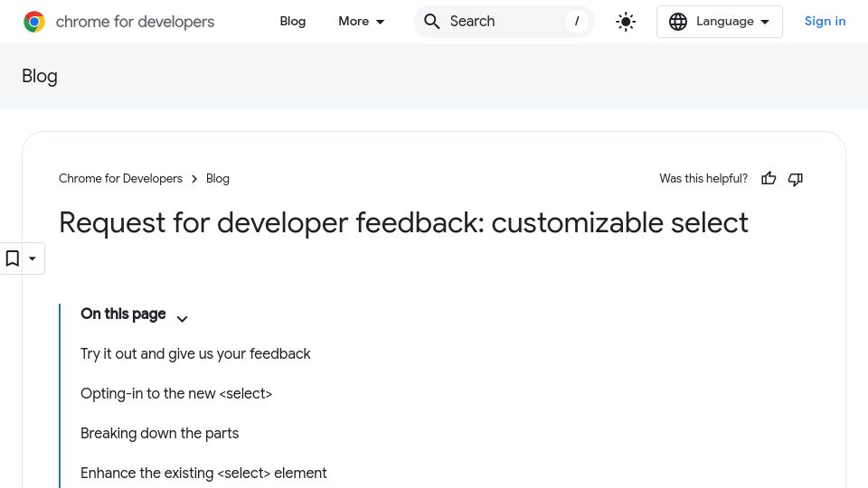Image resolution: width=868 pixels, height=488 pixels.
Task: Open the bookmark dropdown arrow
Action: (x=33, y=258)
